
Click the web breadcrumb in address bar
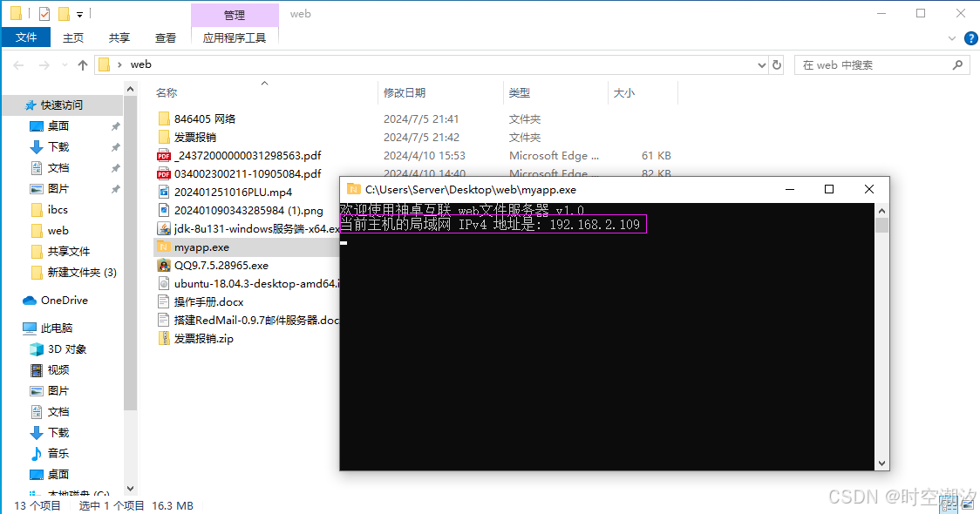[x=140, y=64]
